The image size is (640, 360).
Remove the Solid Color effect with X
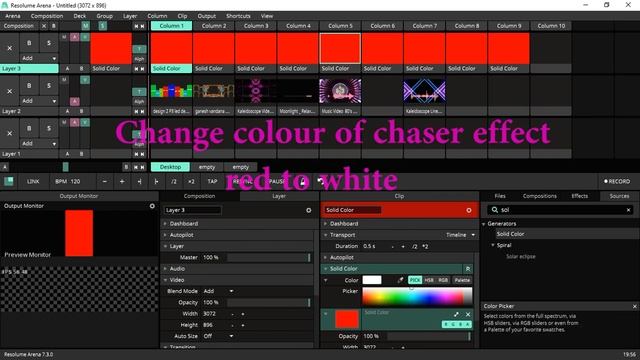468,314
